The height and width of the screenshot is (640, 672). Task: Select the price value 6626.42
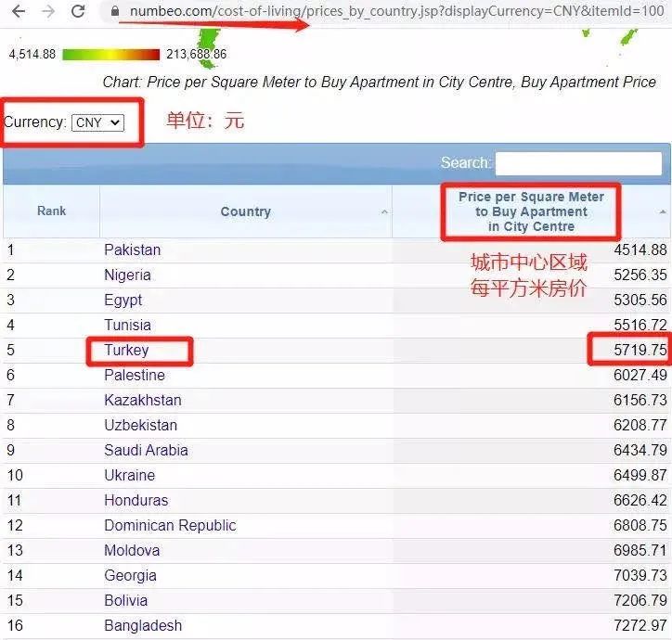[640, 500]
